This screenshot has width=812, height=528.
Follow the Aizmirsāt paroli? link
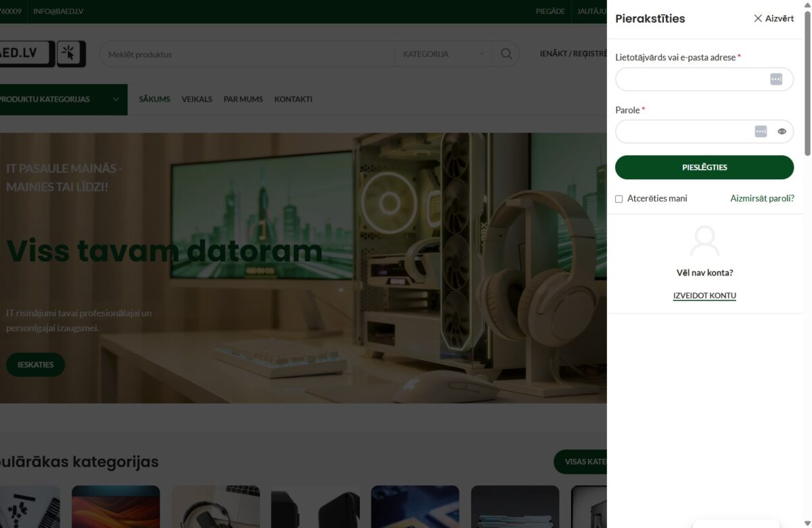coord(762,198)
